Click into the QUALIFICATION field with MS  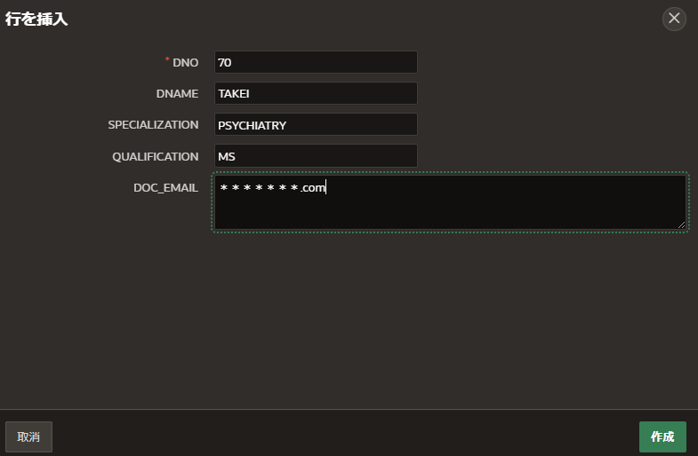(x=316, y=156)
